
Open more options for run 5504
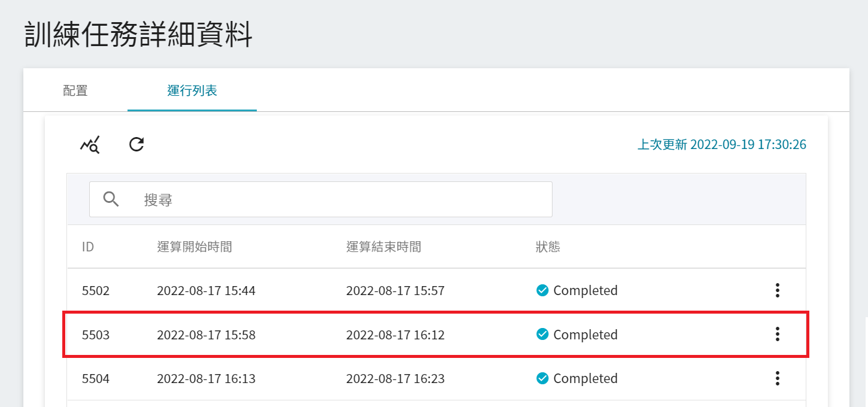(777, 378)
